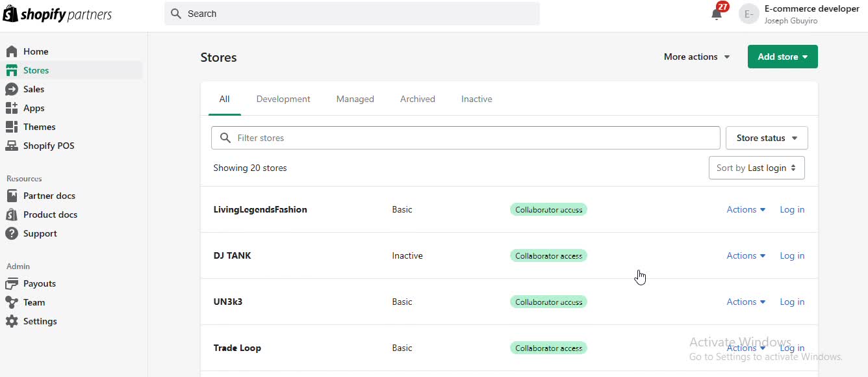The height and width of the screenshot is (377, 868).
Task: Open the Team page icon
Action: [12, 302]
